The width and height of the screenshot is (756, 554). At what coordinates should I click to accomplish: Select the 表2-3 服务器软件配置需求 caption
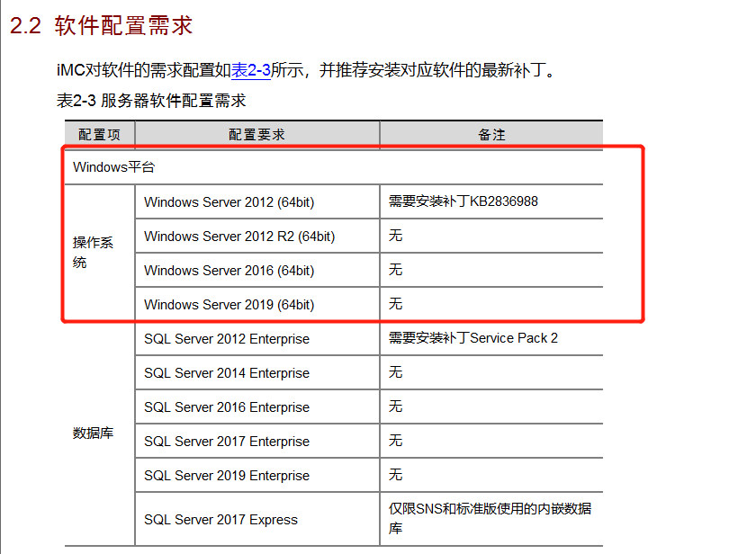click(151, 101)
